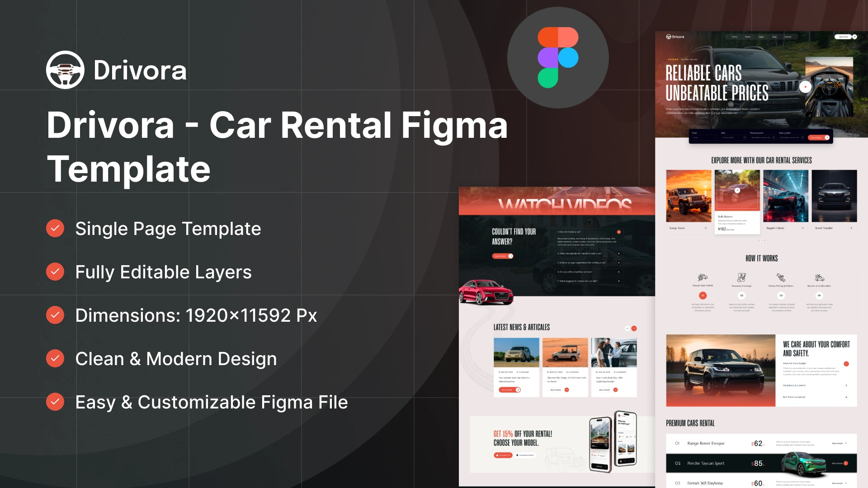Screen dimensions: 868x488
Task: Click the Figma logo icon
Action: click(558, 57)
